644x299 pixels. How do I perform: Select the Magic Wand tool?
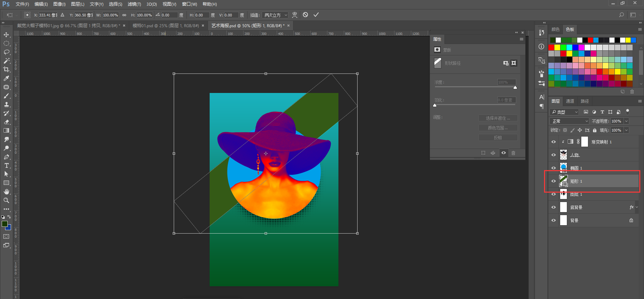6,61
